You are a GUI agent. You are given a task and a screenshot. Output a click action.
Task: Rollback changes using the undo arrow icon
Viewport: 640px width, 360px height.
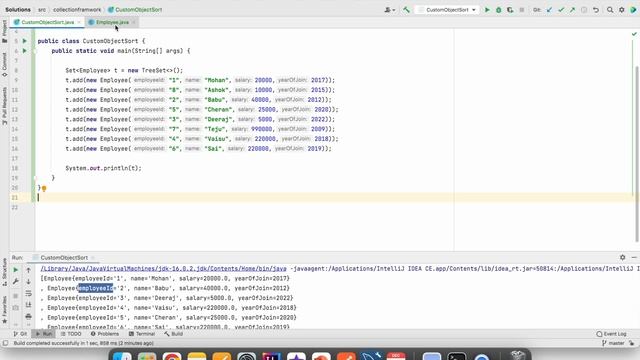(596, 9)
